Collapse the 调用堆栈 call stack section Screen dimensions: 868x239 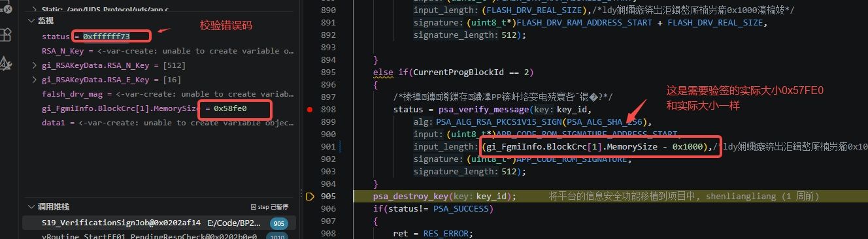pos(31,207)
